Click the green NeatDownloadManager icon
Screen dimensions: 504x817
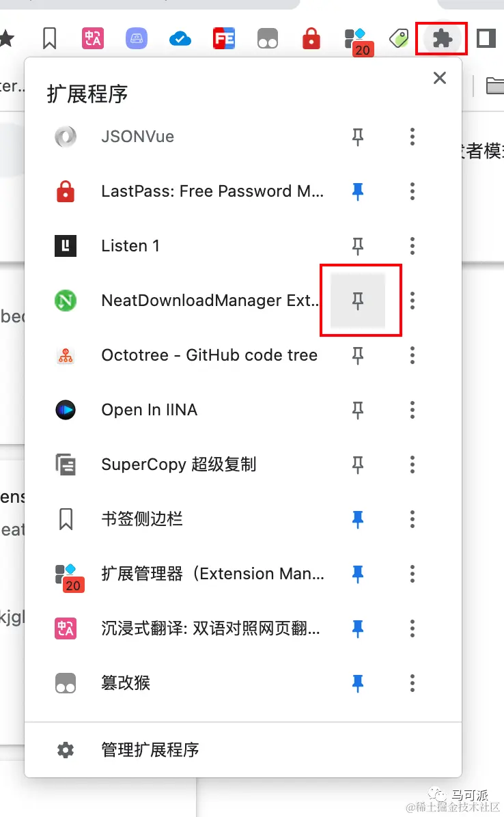pos(66,301)
